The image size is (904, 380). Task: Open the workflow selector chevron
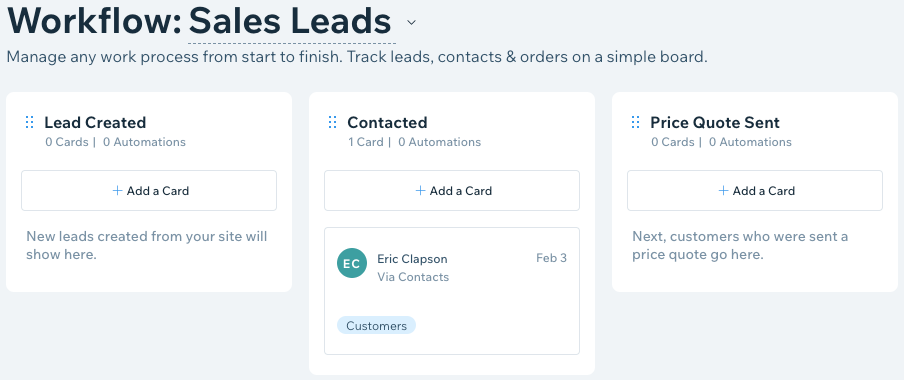pos(411,22)
